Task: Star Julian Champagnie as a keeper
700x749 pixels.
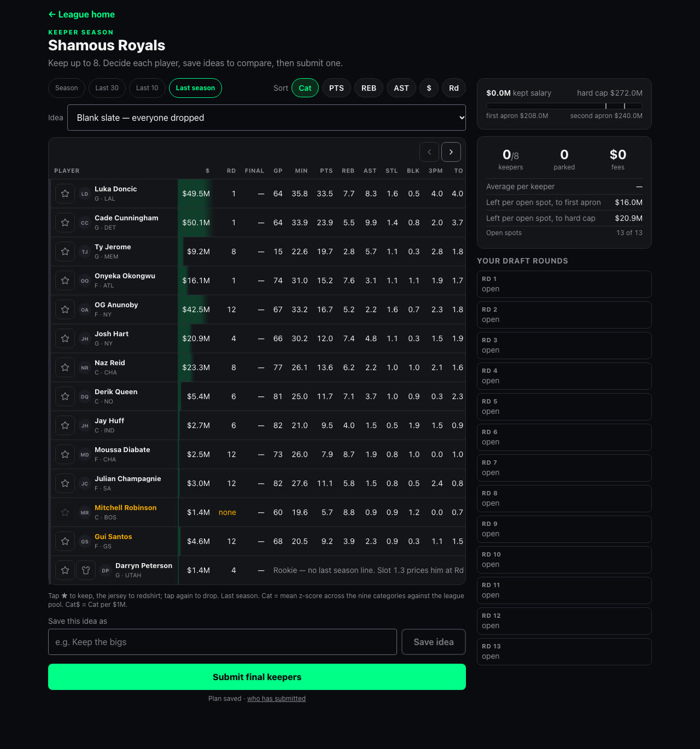Action: (65, 483)
